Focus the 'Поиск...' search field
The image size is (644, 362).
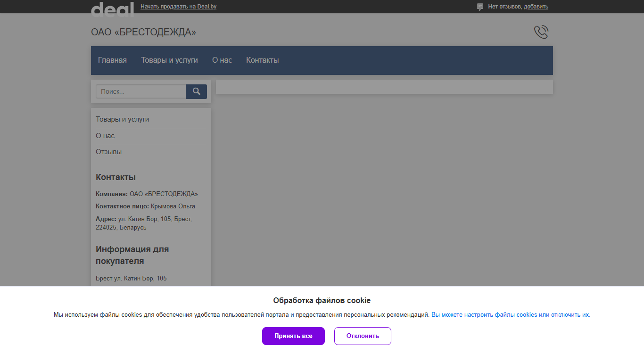140,91
